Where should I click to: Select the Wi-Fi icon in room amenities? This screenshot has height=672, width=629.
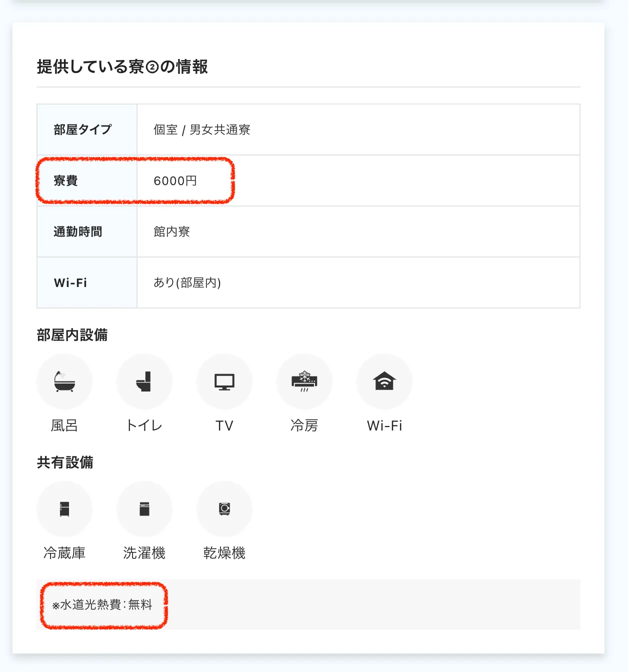pos(384,381)
